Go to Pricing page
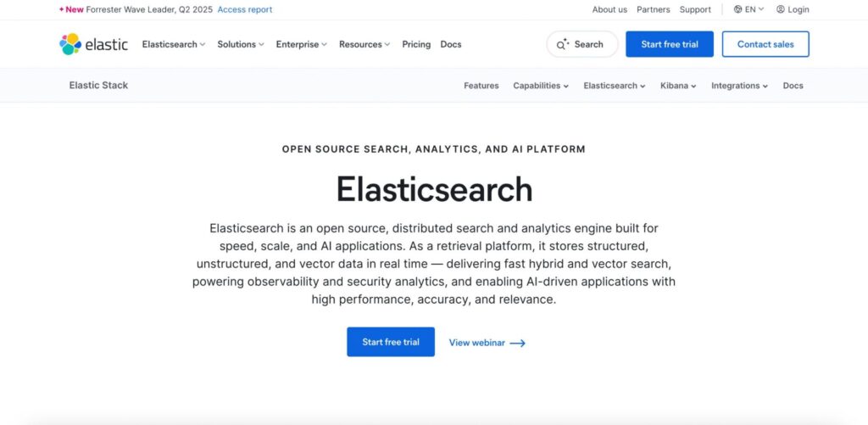 click(416, 44)
